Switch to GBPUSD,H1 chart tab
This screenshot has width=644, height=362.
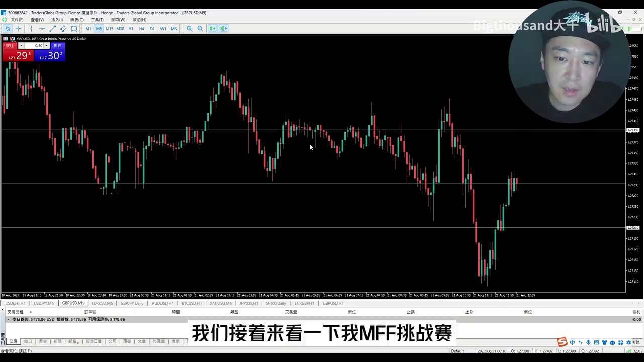click(333, 303)
